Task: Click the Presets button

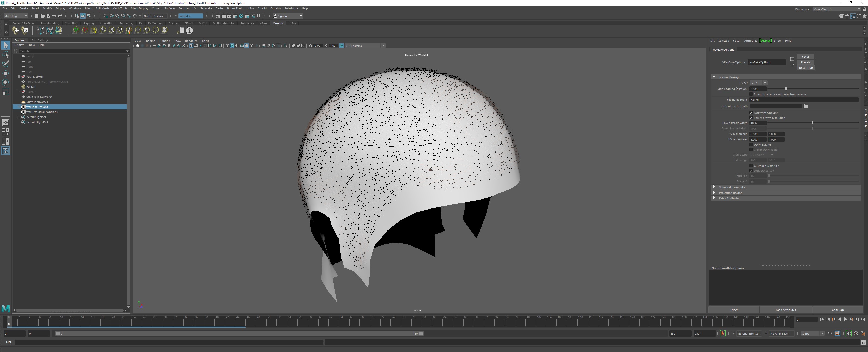Action: click(x=805, y=62)
